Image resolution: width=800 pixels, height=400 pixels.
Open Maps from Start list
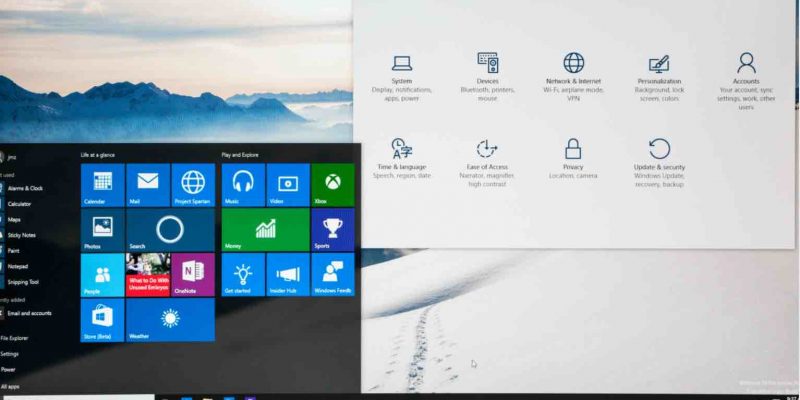pos(12,219)
